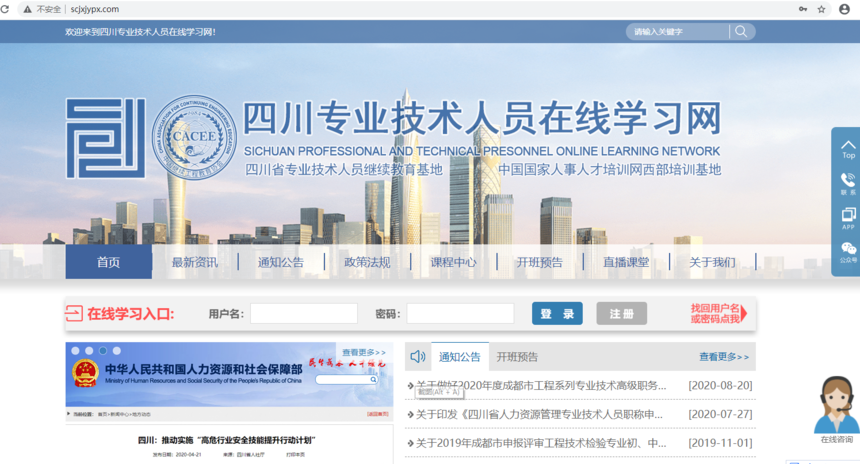Click the browser address bar URL

(94, 9)
